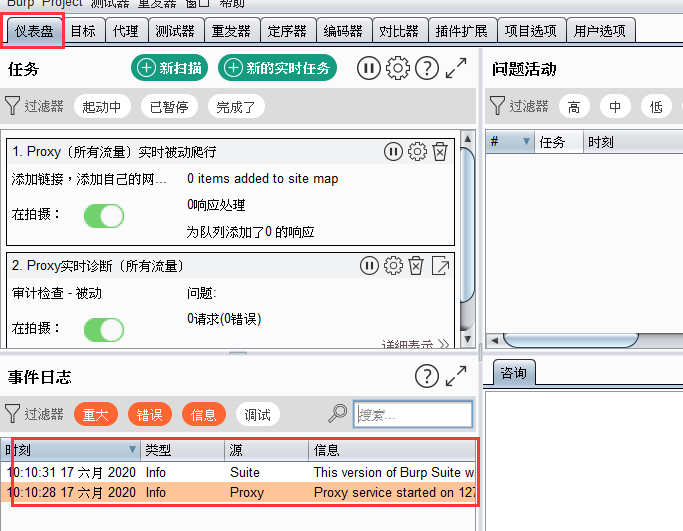The height and width of the screenshot is (531, 683).
Task: Open the 插件扩展 extender tab
Action: click(x=462, y=31)
